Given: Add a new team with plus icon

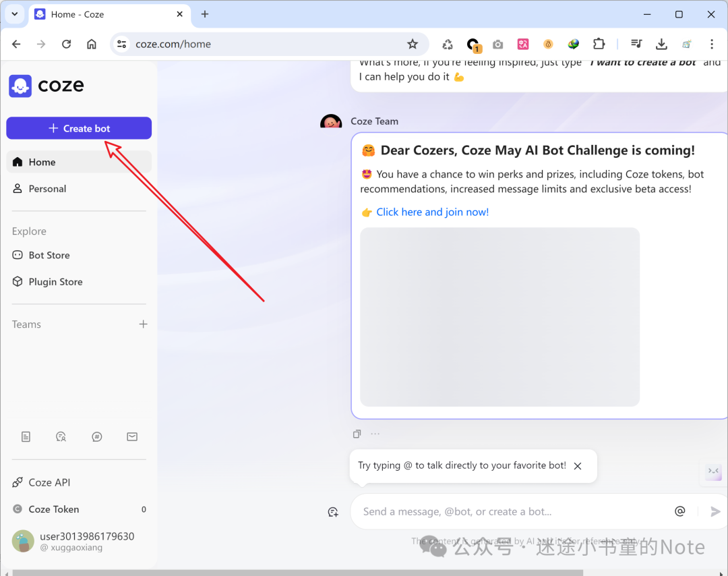Looking at the screenshot, I should pyautogui.click(x=143, y=324).
